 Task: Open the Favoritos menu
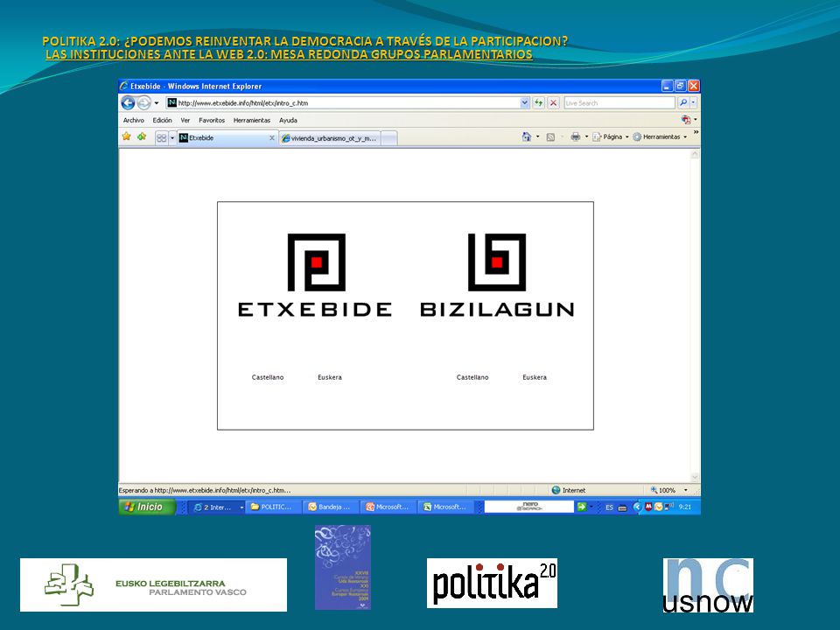pos(212,121)
